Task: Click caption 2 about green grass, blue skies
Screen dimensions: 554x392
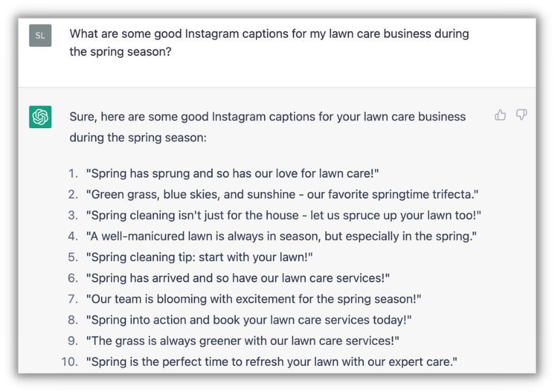Action: point(282,195)
